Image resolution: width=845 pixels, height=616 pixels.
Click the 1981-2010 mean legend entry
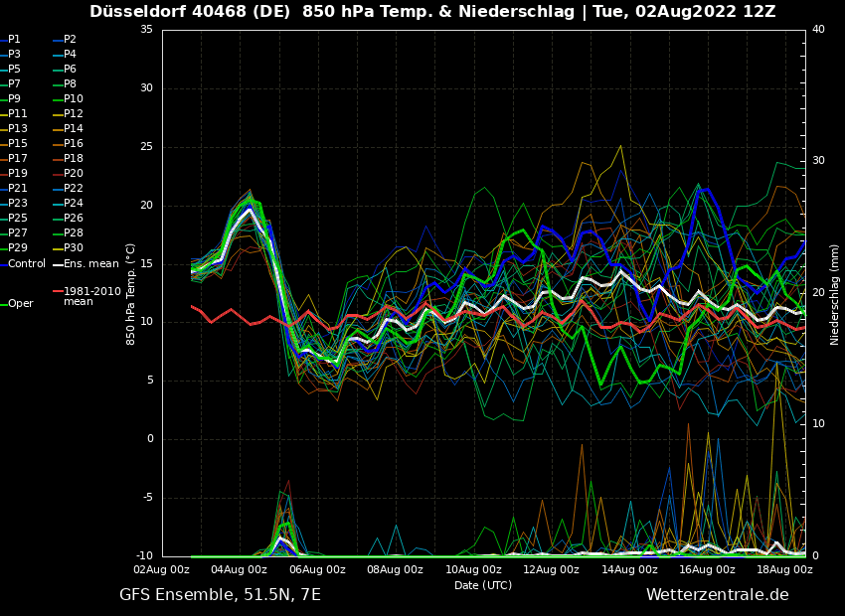tap(91, 297)
